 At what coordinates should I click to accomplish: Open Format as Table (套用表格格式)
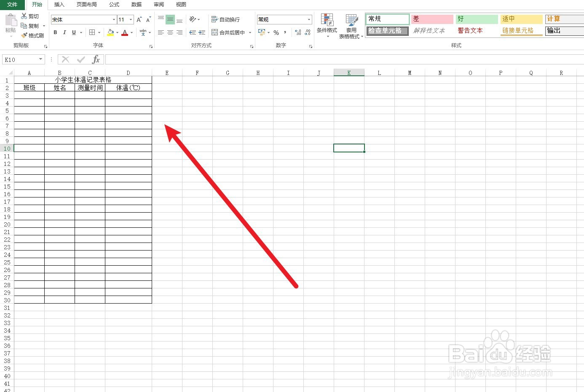pyautogui.click(x=351, y=26)
